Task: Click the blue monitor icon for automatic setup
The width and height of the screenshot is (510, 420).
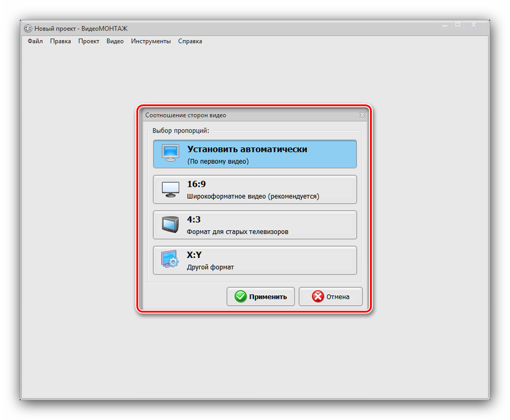Action: tap(171, 154)
